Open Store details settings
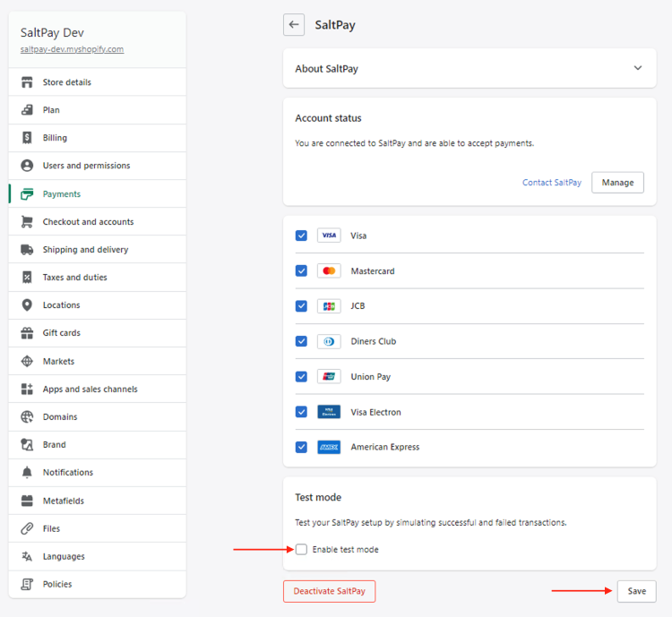The width and height of the screenshot is (672, 617). (x=98, y=81)
